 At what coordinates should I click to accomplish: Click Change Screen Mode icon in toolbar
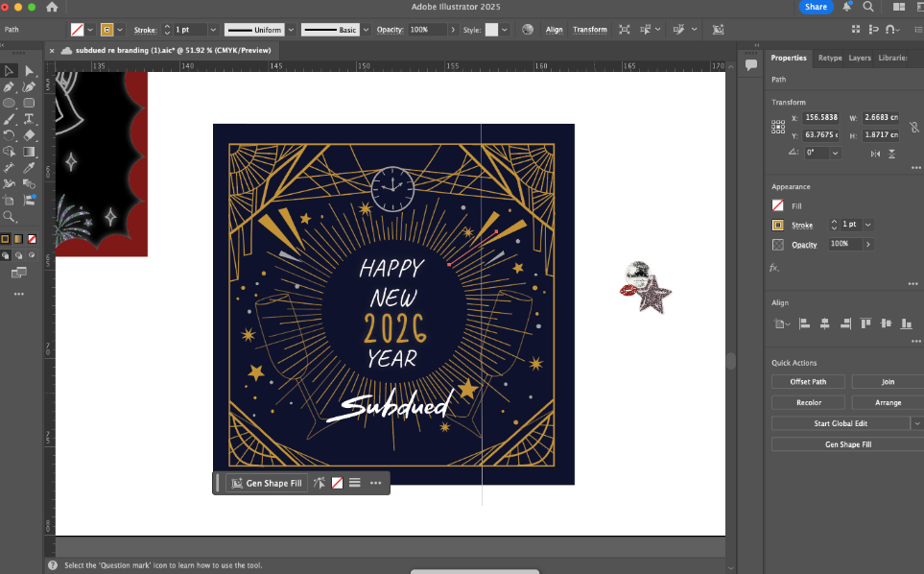point(19,273)
